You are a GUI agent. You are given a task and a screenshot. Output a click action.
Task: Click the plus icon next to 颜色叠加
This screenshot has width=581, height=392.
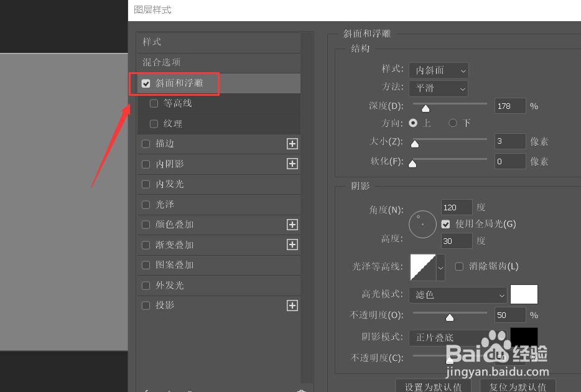(292, 225)
